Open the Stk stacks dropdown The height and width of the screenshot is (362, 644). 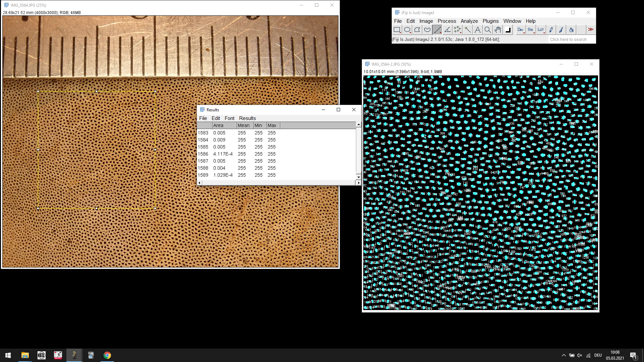531,30
